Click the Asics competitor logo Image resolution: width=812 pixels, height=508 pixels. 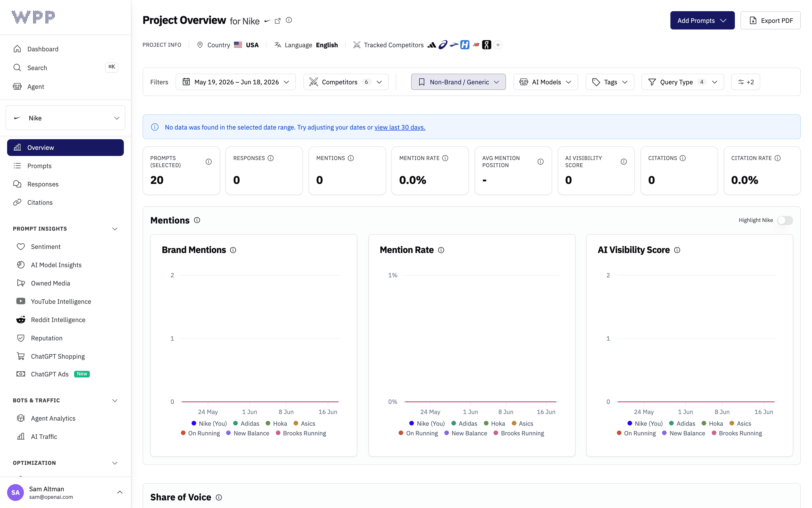click(x=443, y=45)
